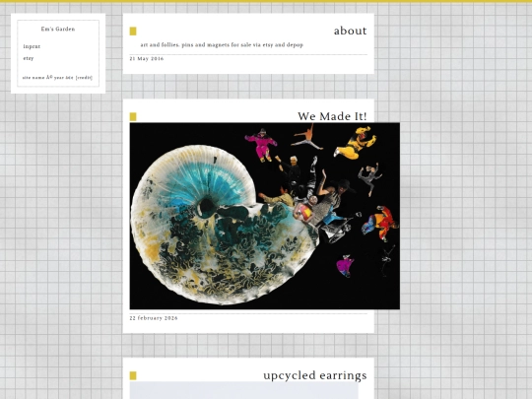The image size is (532, 399).
Task: Open the 'about' post title
Action: 350,31
